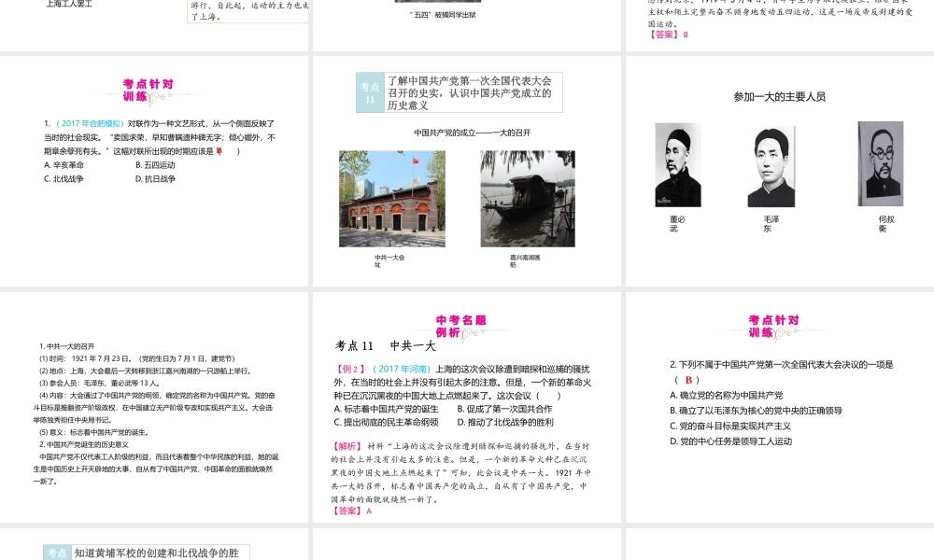This screenshot has width=934, height=560.
Task: Click the 【答案】A line
Action: [x=351, y=511]
